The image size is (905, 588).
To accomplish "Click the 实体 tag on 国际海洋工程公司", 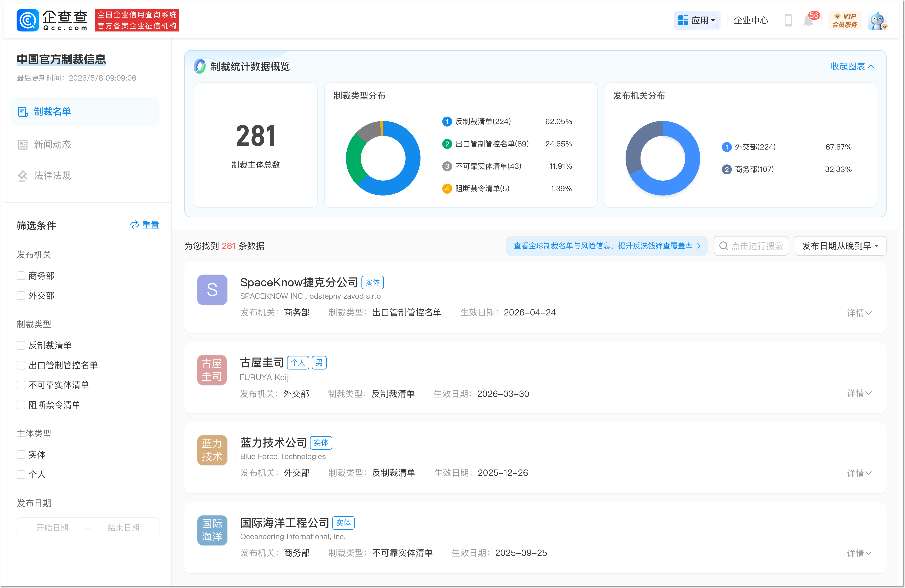I will (x=344, y=523).
